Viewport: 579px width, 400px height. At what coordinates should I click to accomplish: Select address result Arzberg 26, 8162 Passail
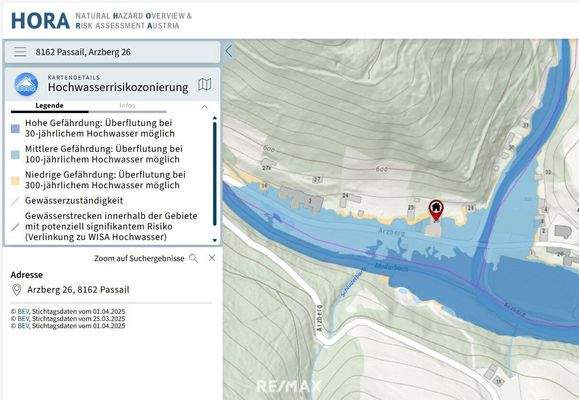click(78, 290)
